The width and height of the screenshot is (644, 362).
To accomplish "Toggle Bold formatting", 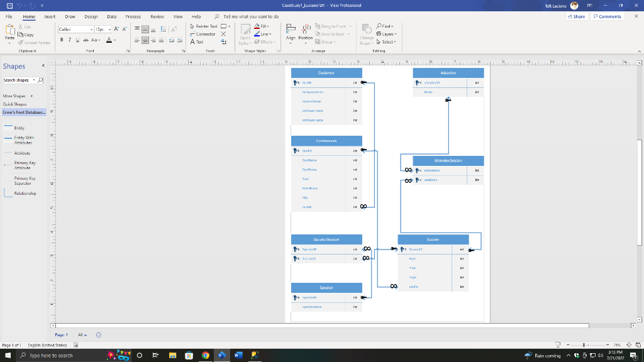I will click(62, 40).
